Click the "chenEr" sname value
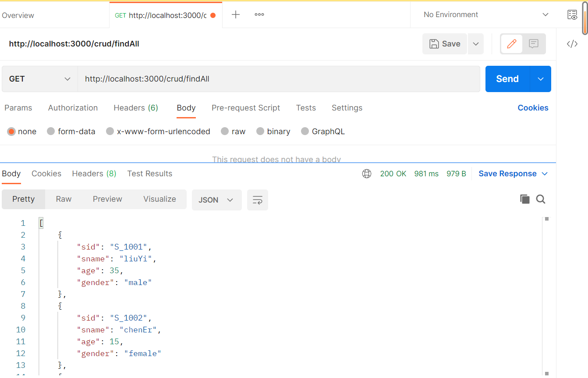Viewport: 588px width, 378px height. pyautogui.click(x=138, y=330)
